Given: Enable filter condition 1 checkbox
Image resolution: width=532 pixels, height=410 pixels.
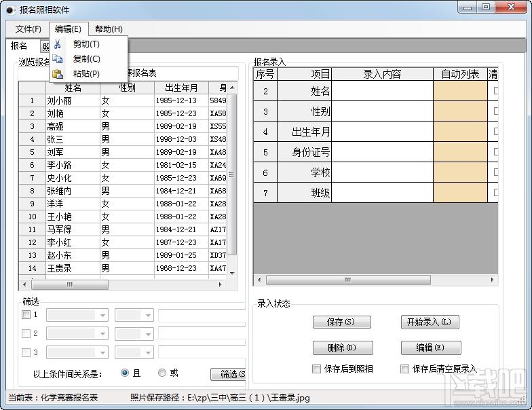Looking at the screenshot, I should (x=26, y=315).
